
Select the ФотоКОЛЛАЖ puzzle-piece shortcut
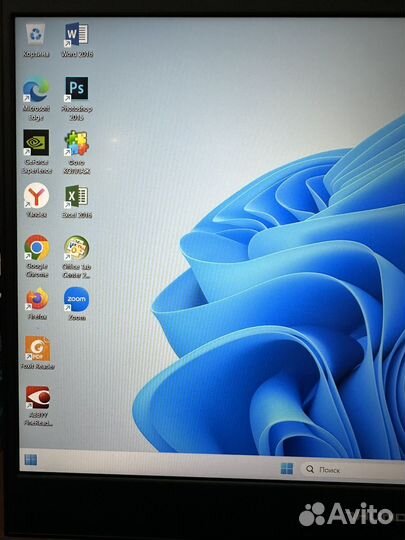pos(76,152)
